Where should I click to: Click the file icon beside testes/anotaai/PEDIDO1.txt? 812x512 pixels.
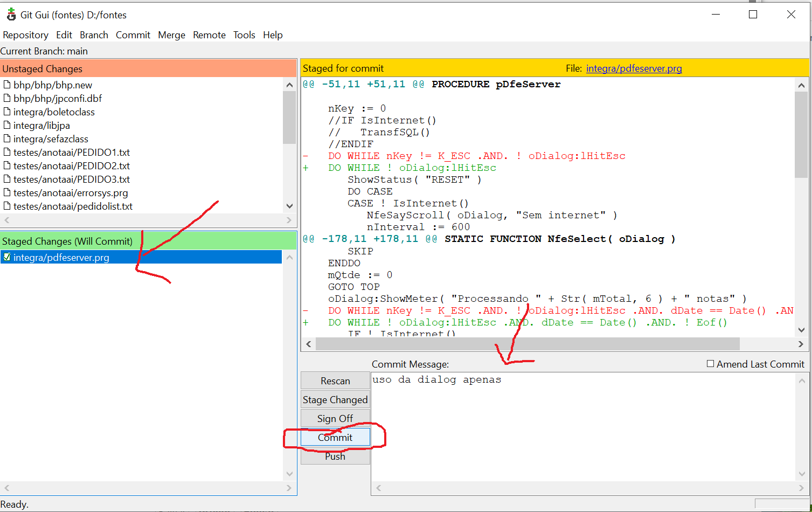pyautogui.click(x=7, y=153)
